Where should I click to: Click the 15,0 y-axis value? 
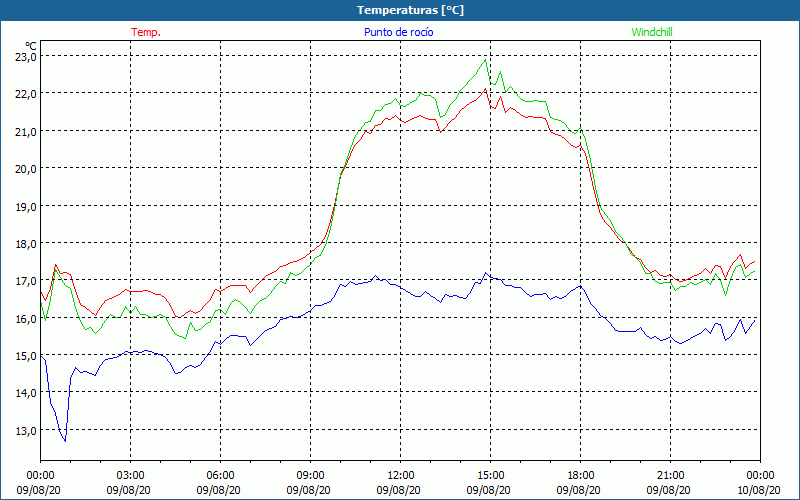coord(26,356)
